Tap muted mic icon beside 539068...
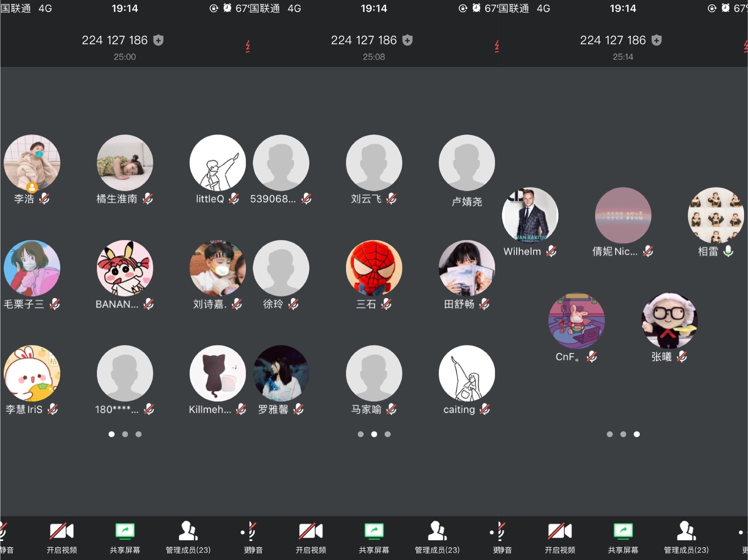 pyautogui.click(x=307, y=199)
